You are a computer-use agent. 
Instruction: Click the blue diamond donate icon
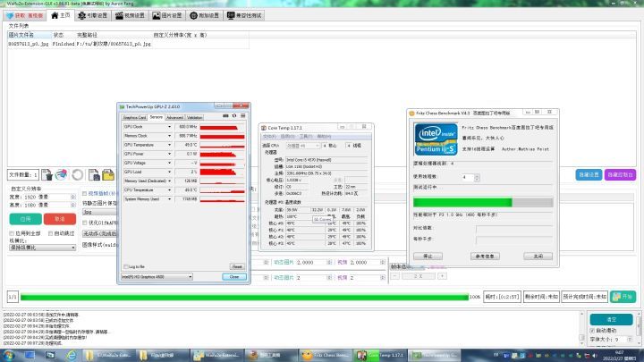click(9, 15)
